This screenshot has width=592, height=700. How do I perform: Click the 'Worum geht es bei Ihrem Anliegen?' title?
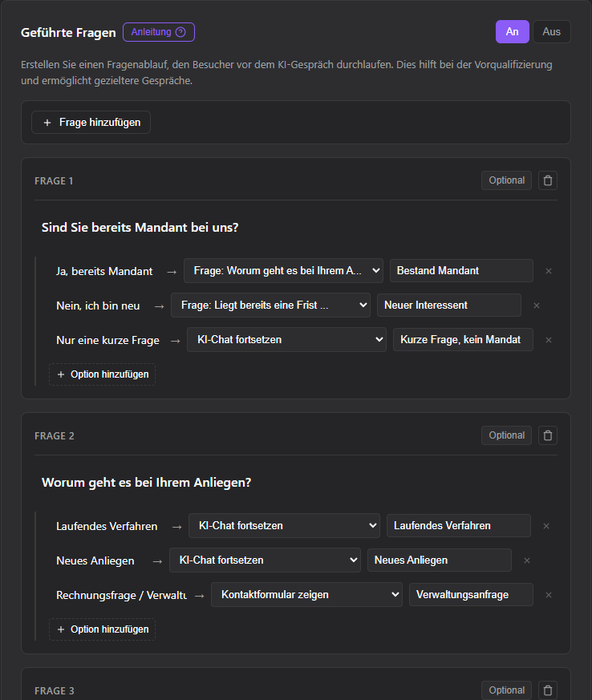tap(147, 483)
